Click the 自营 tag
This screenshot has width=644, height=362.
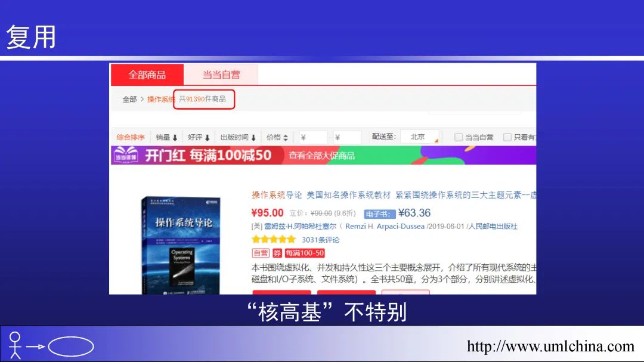coord(261,253)
